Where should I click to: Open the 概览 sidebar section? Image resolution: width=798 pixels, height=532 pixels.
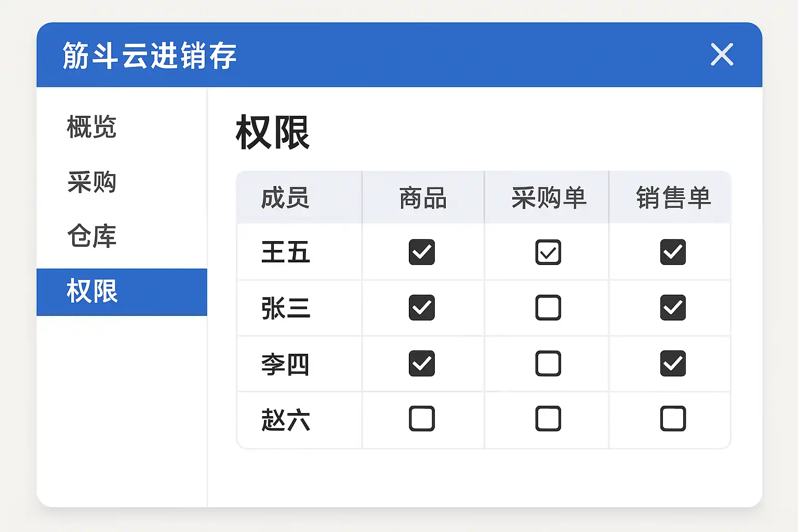91,127
